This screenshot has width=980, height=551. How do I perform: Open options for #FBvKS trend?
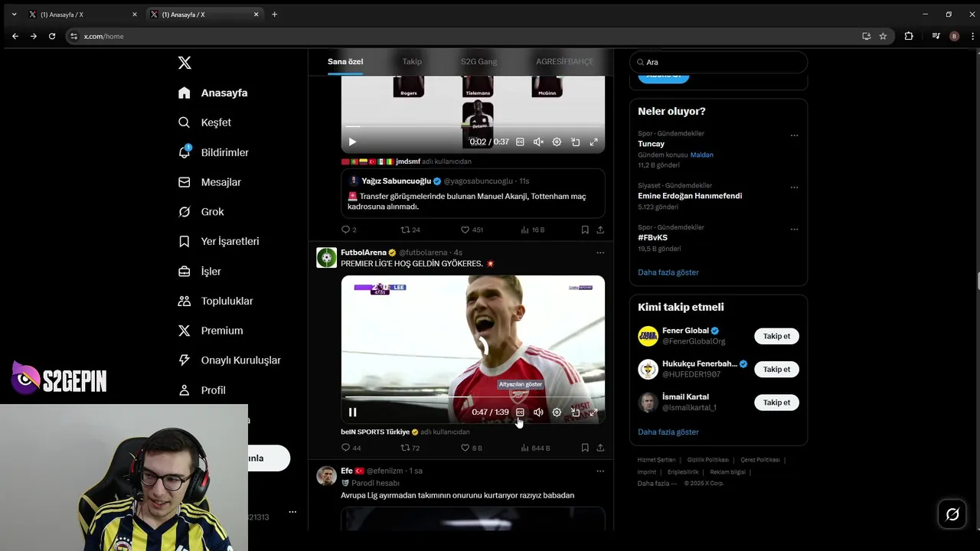point(794,230)
